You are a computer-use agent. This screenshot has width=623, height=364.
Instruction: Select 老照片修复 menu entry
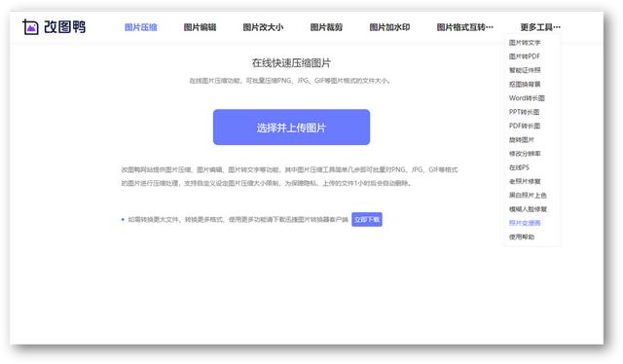525,181
